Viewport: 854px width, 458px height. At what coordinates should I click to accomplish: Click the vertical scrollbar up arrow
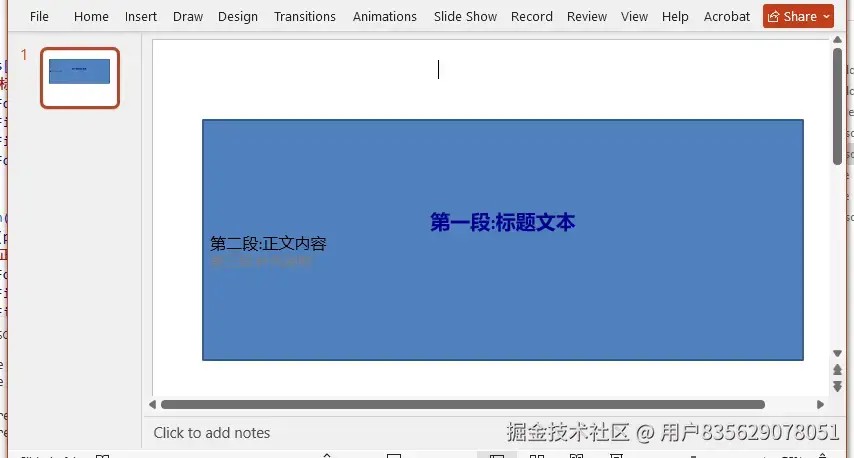[837, 40]
